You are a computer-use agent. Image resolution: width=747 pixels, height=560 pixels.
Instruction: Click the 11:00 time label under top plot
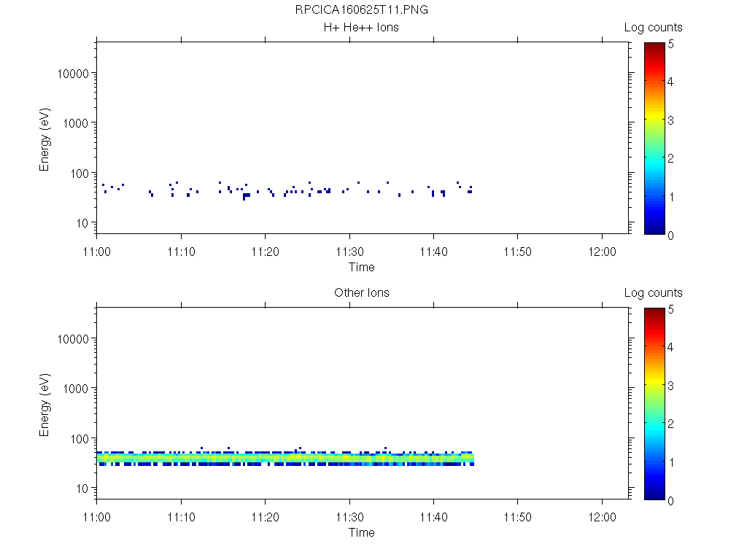tap(97, 252)
